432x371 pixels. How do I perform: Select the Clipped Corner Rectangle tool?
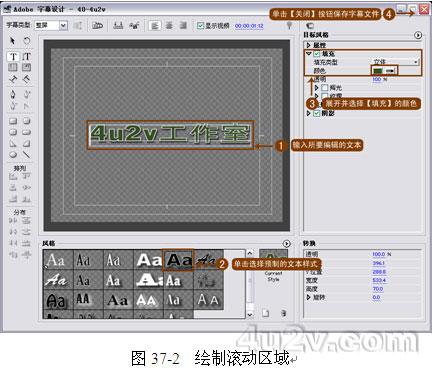point(27,121)
